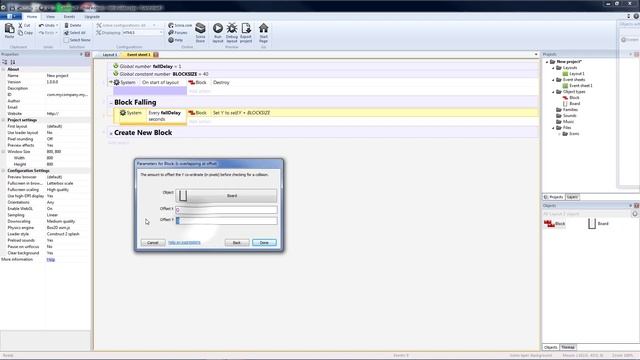Click the BLOCKSIZE global constant globe icon

[116, 74]
